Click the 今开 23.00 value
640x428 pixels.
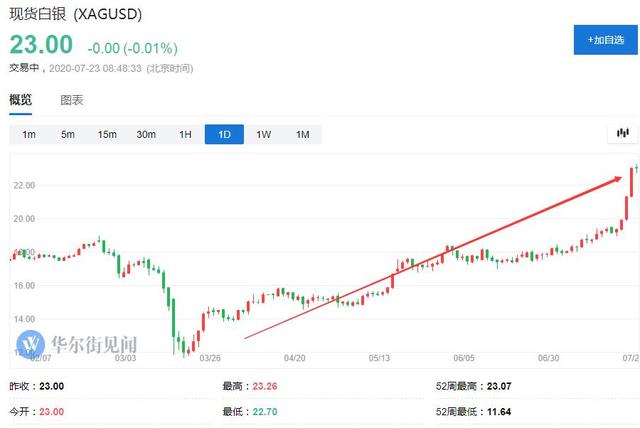(x=51, y=411)
